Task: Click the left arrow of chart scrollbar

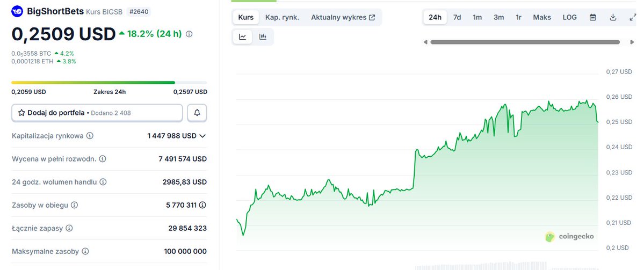Action: [425, 42]
